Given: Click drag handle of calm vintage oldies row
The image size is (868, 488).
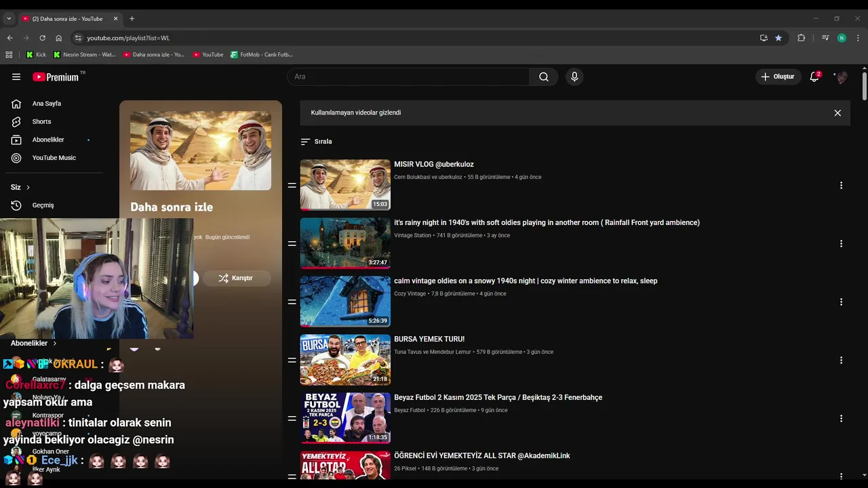Looking at the screenshot, I should point(292,302).
